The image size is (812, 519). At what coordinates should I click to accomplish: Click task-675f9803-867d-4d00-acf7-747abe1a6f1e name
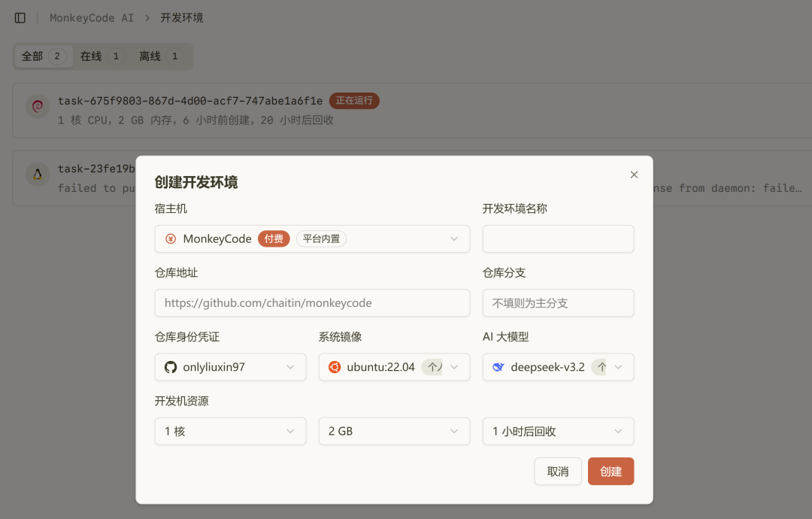190,101
